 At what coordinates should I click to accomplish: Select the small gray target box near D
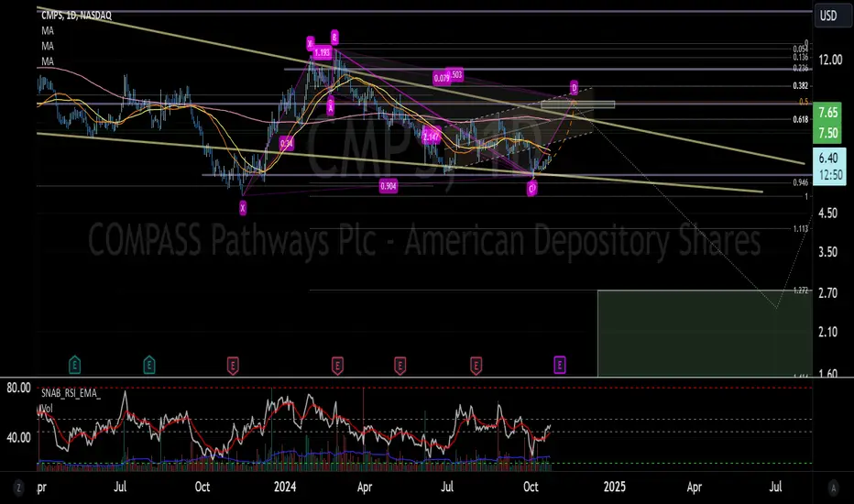(x=578, y=104)
